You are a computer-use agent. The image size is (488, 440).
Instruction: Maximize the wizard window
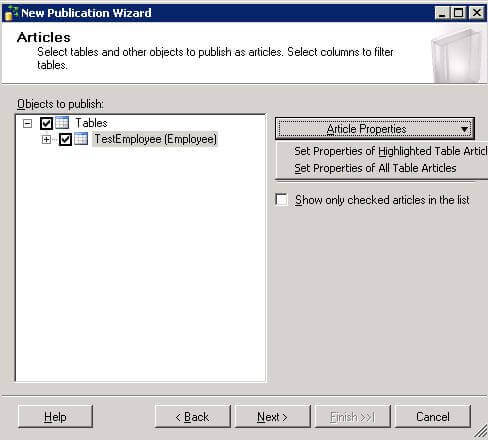pos(459,13)
